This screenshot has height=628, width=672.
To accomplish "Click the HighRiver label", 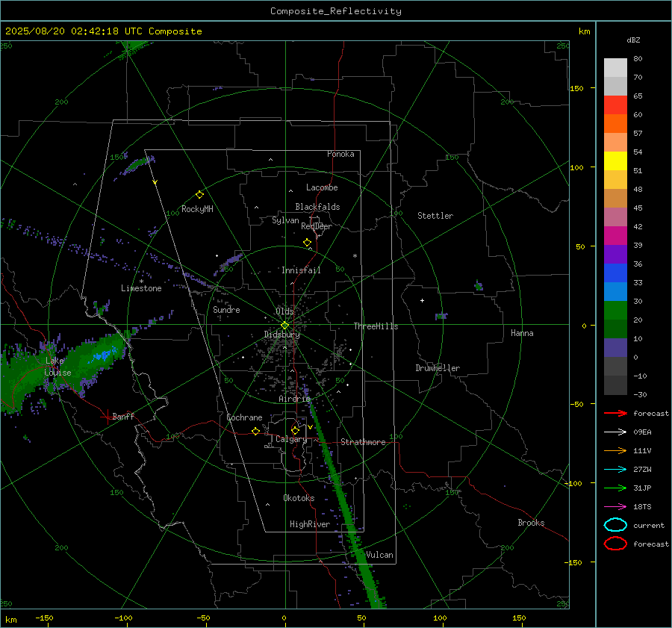I will click(x=310, y=524).
